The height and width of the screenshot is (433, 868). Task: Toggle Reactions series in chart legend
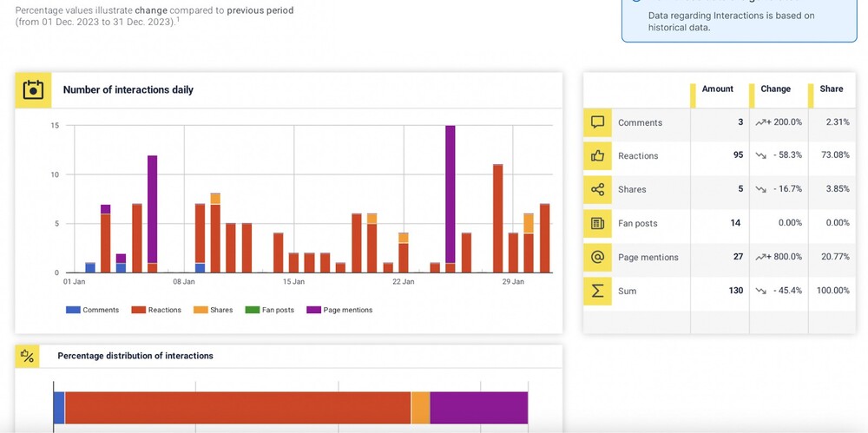[156, 310]
